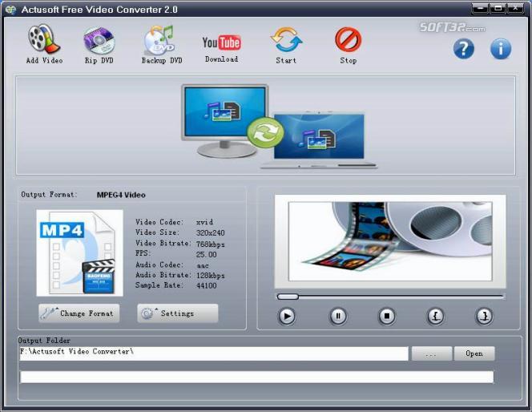532x412 pixels.
Task: Click the Sample Rate value 44100
Action: pyautogui.click(x=206, y=285)
